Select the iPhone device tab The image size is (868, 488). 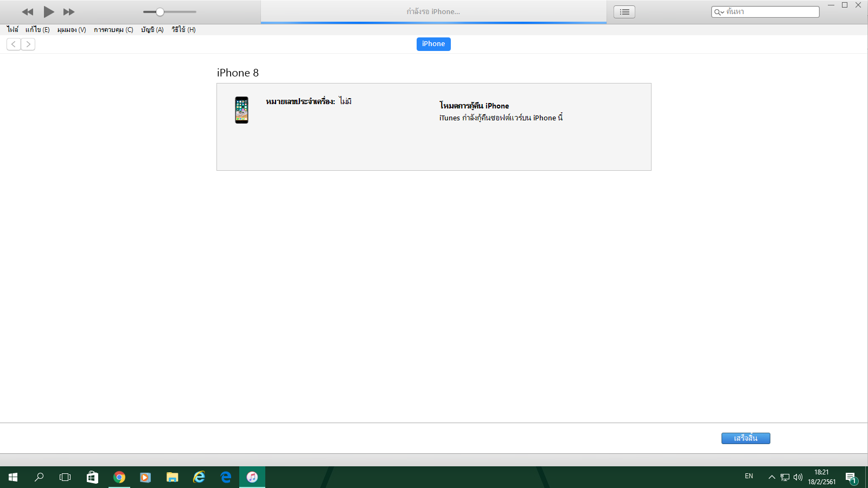tap(433, 44)
